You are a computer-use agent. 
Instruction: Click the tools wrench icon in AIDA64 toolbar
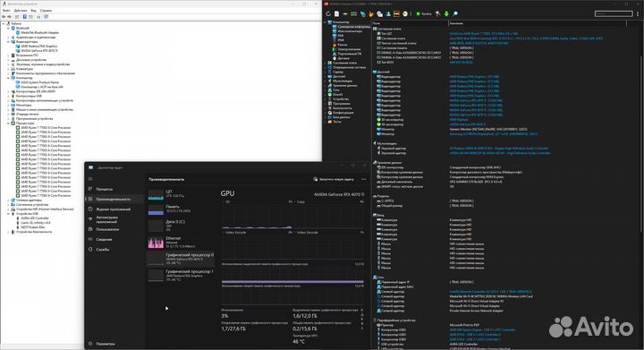click(x=437, y=14)
